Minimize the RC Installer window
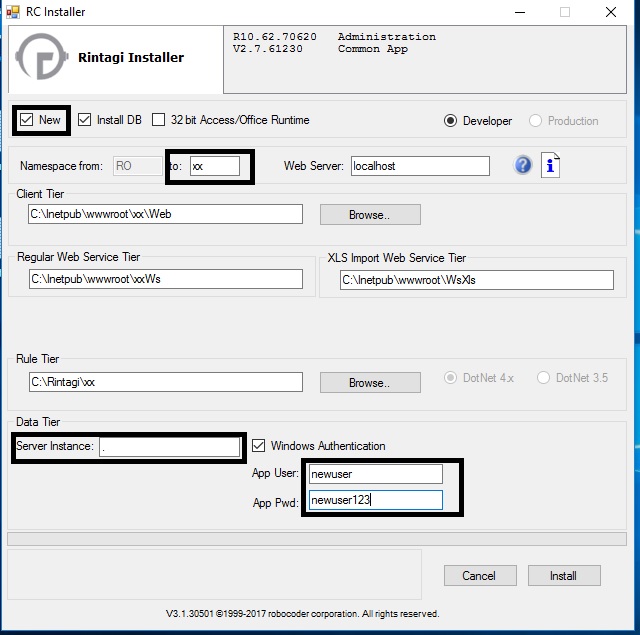This screenshot has width=640, height=635. click(520, 12)
